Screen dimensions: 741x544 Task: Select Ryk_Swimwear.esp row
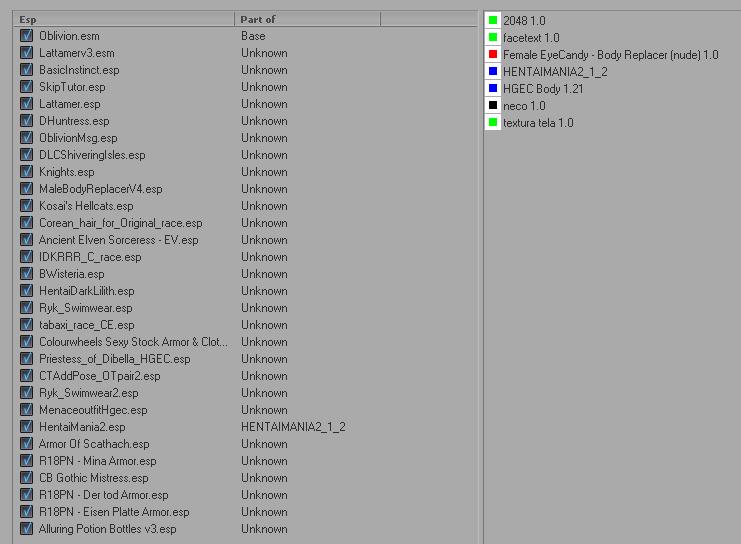pos(86,308)
